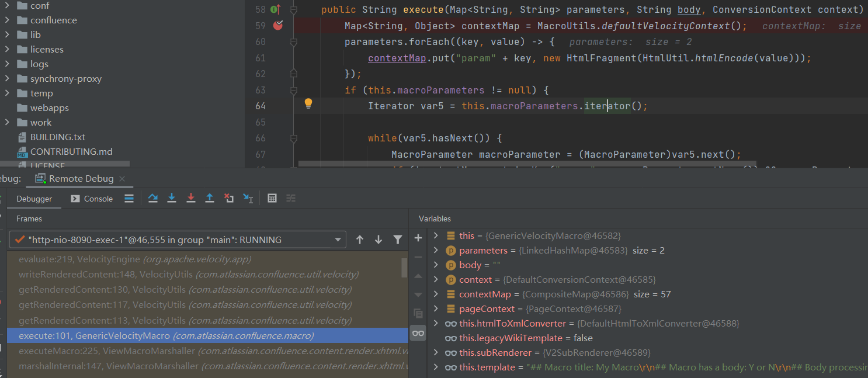
Task: Switch to the Console tab
Action: click(x=92, y=199)
